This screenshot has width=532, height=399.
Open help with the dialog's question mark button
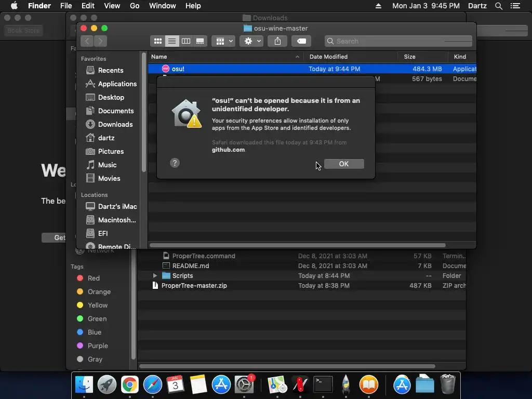pyautogui.click(x=175, y=163)
